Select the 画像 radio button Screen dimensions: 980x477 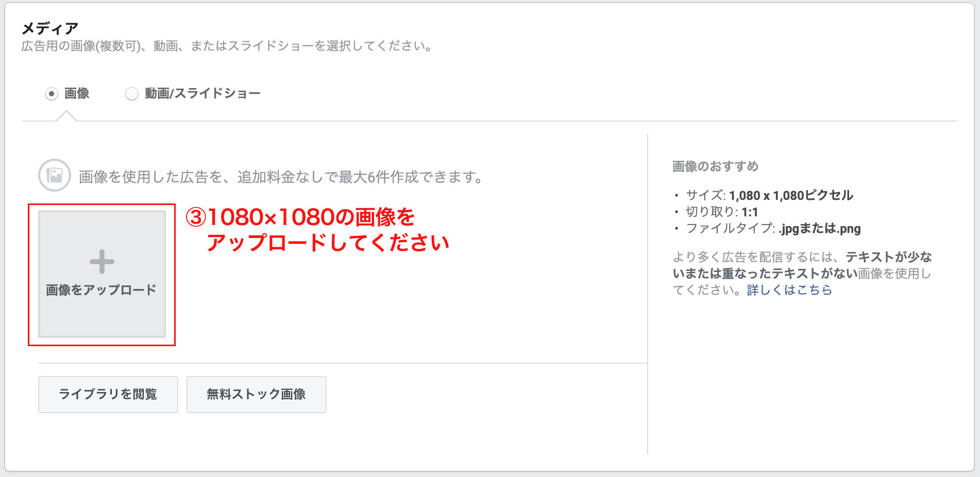(51, 94)
